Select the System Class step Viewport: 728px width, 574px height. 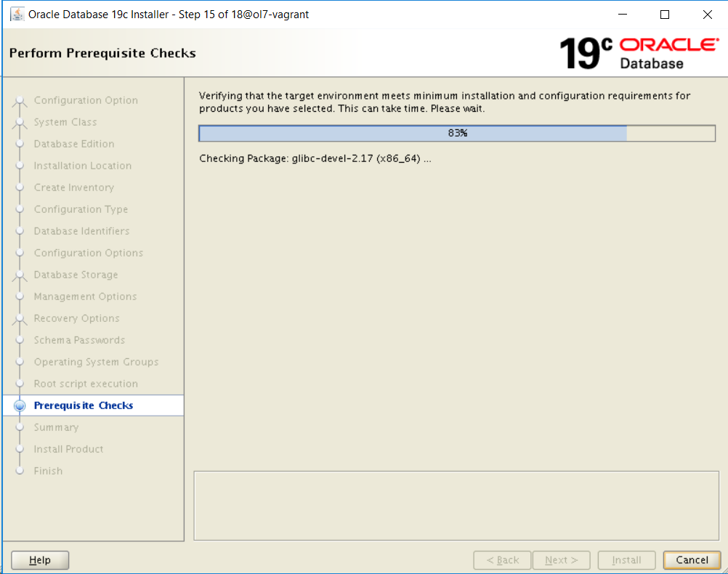[65, 122]
